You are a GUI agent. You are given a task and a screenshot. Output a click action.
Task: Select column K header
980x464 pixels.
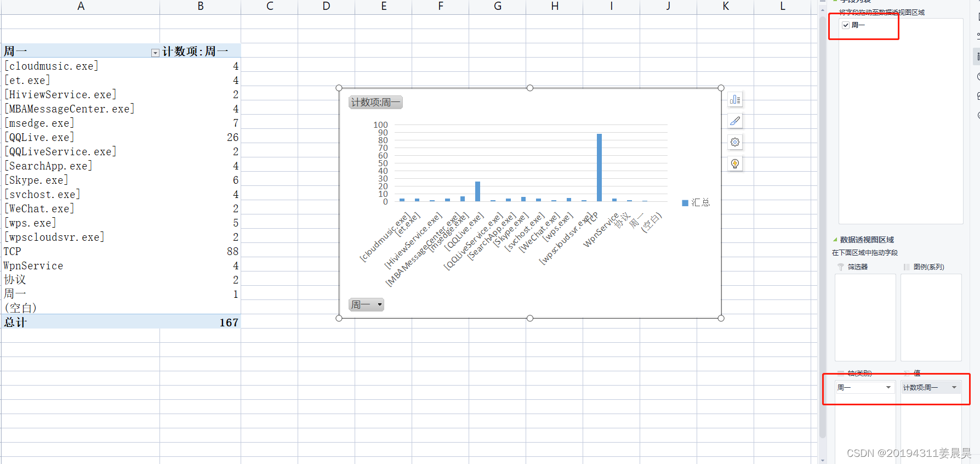[725, 6]
